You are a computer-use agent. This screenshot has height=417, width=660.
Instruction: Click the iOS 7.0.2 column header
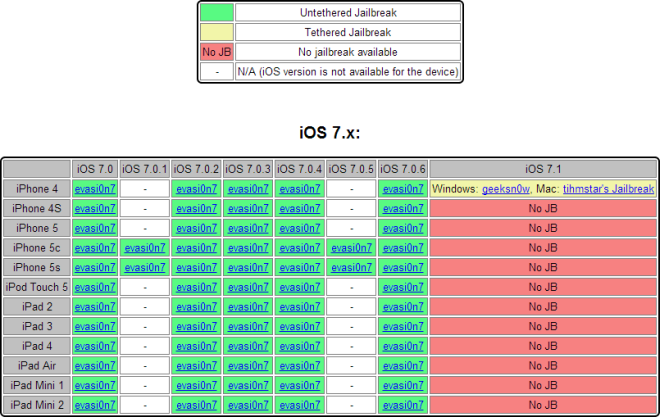click(x=197, y=169)
